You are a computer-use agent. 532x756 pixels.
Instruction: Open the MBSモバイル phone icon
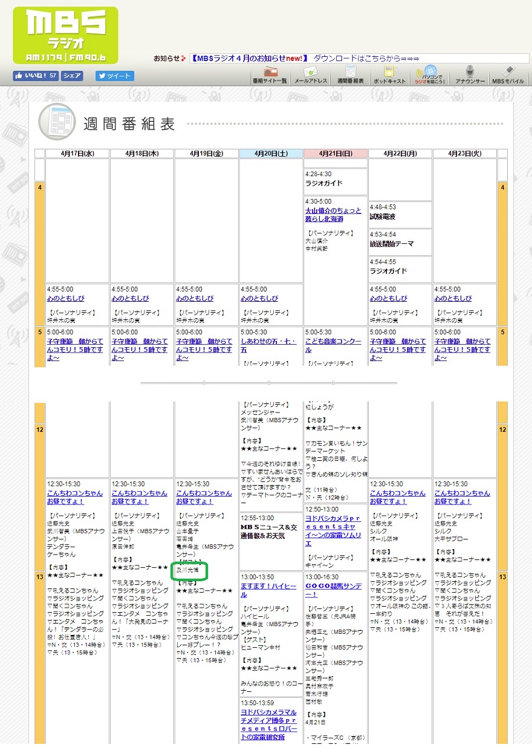(508, 75)
